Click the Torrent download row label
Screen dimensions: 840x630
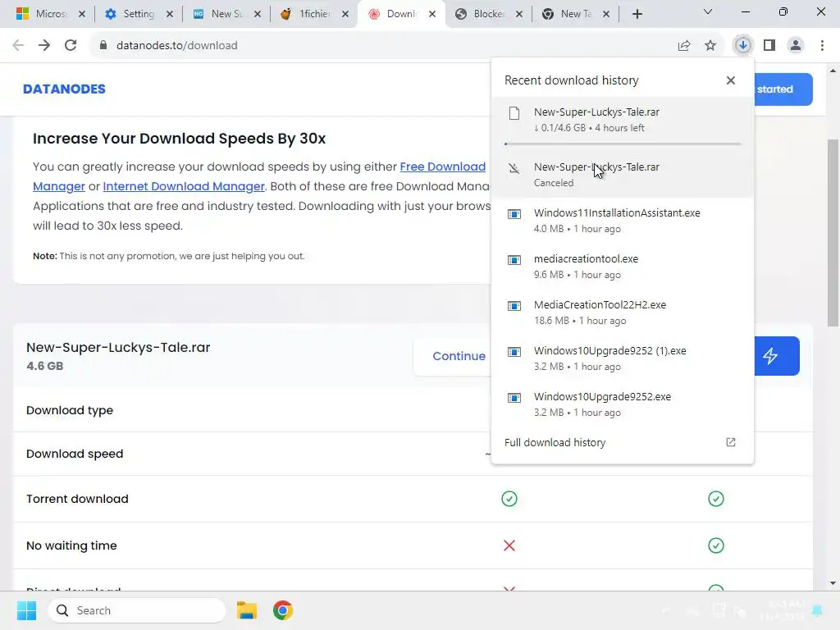point(77,499)
